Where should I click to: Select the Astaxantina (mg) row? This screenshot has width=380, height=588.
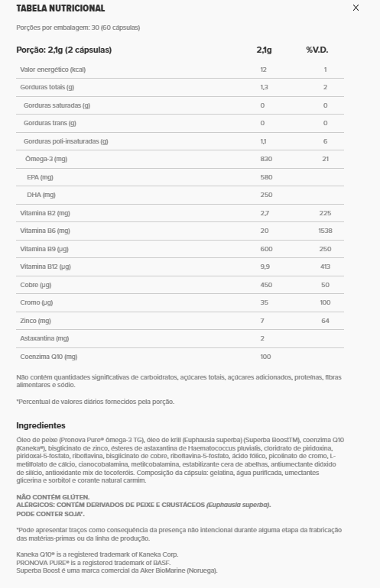click(x=180, y=338)
